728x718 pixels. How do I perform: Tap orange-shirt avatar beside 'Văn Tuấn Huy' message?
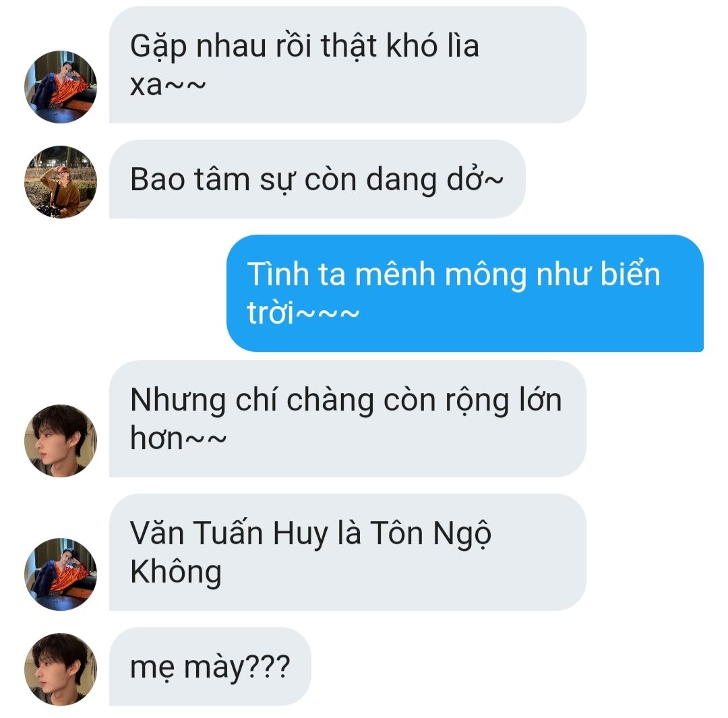[x=61, y=574]
